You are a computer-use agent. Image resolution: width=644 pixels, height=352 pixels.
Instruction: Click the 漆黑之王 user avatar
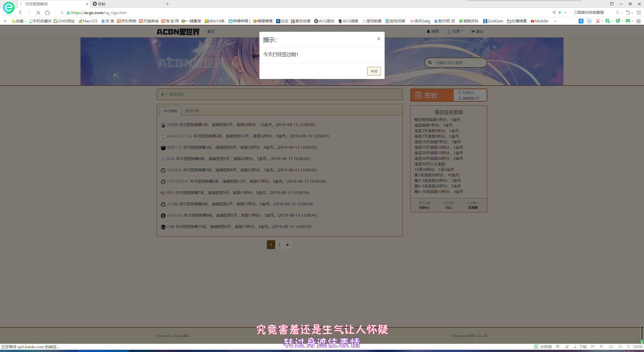[163, 148]
